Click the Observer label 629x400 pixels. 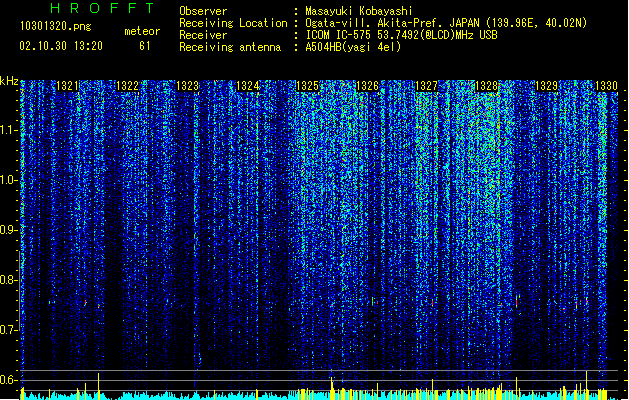[x=203, y=11]
